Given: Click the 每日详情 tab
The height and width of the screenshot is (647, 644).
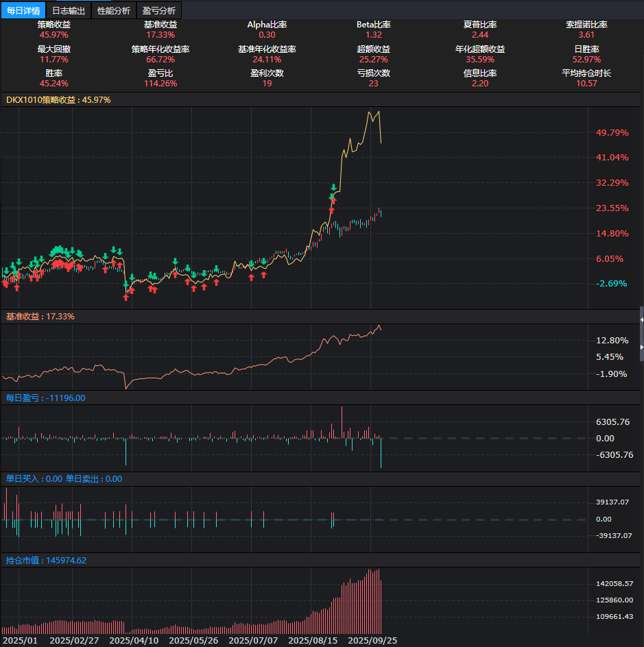Looking at the screenshot, I should [x=23, y=10].
